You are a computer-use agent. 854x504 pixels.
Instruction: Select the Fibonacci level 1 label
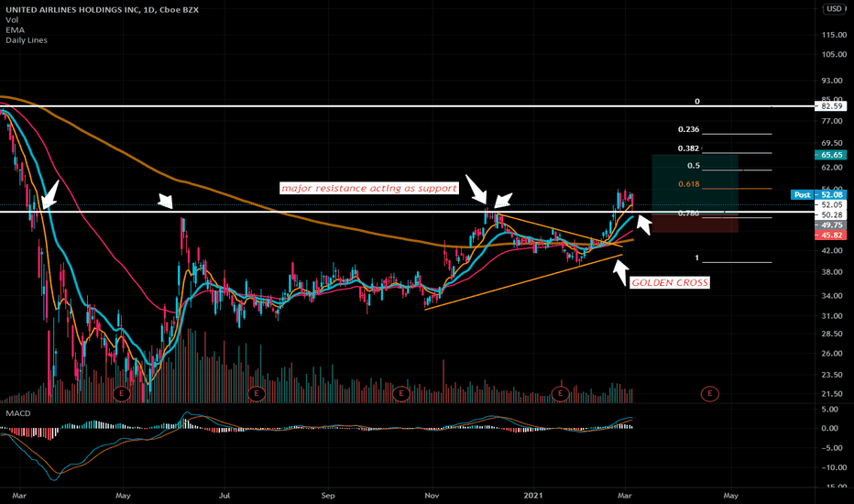[696, 258]
